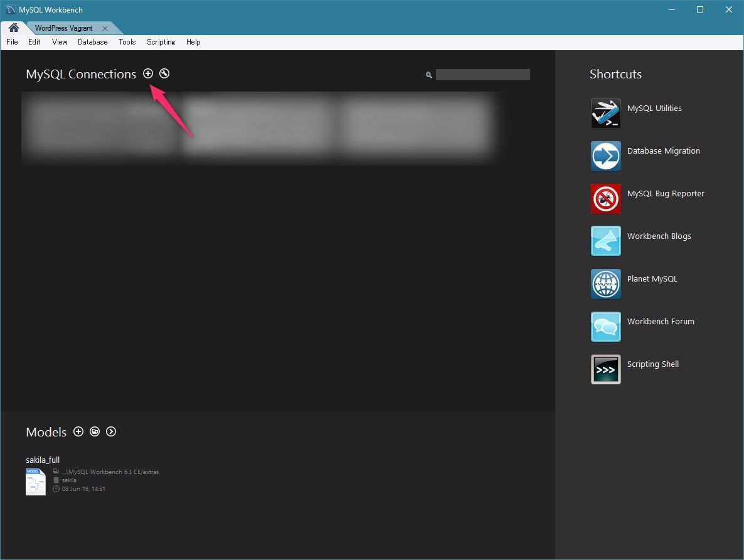Open the Tools menu
The image size is (744, 560).
tap(127, 42)
